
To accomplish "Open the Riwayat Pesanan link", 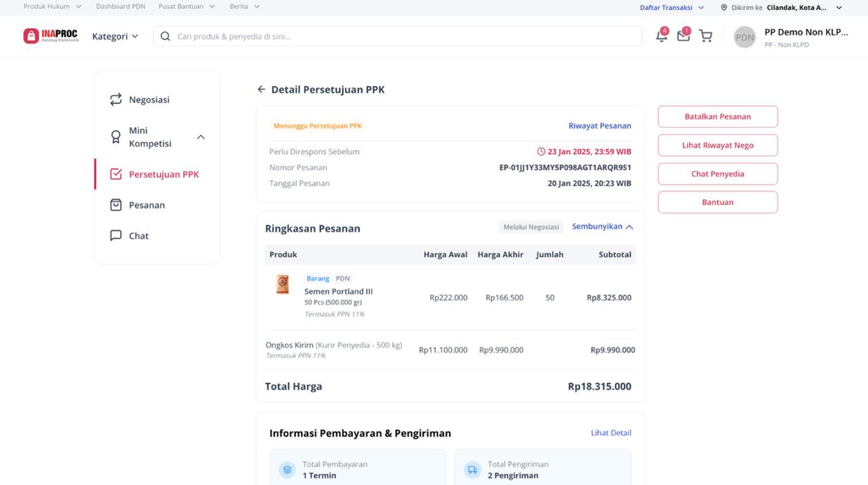I will pos(599,126).
